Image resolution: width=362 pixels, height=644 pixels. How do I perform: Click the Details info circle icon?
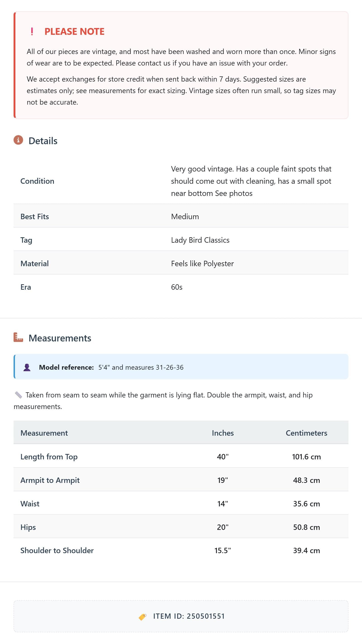pyautogui.click(x=18, y=140)
